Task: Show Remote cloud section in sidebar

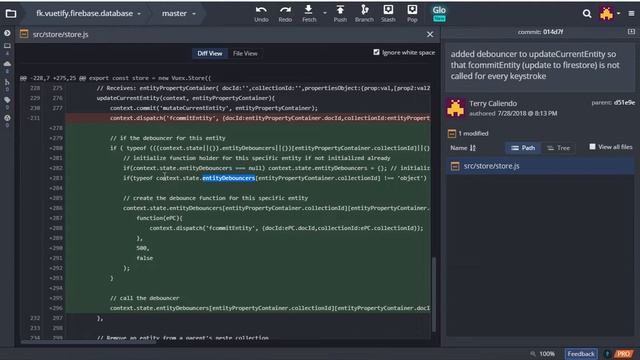Action: pos(7,64)
